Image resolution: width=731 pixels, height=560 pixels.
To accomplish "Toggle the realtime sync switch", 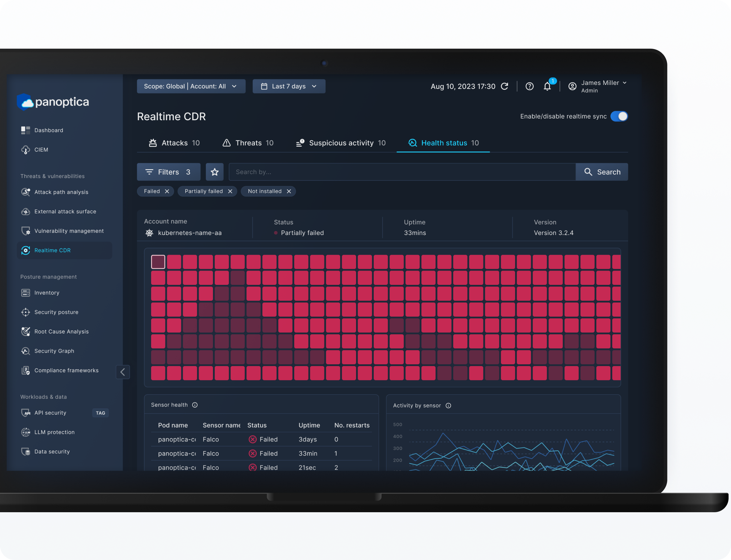I will click(619, 116).
